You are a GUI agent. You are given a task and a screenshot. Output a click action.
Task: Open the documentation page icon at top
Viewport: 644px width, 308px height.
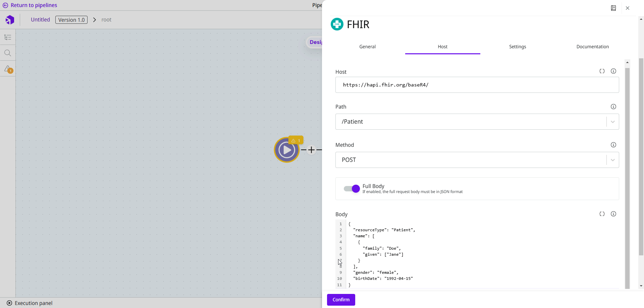pyautogui.click(x=613, y=8)
